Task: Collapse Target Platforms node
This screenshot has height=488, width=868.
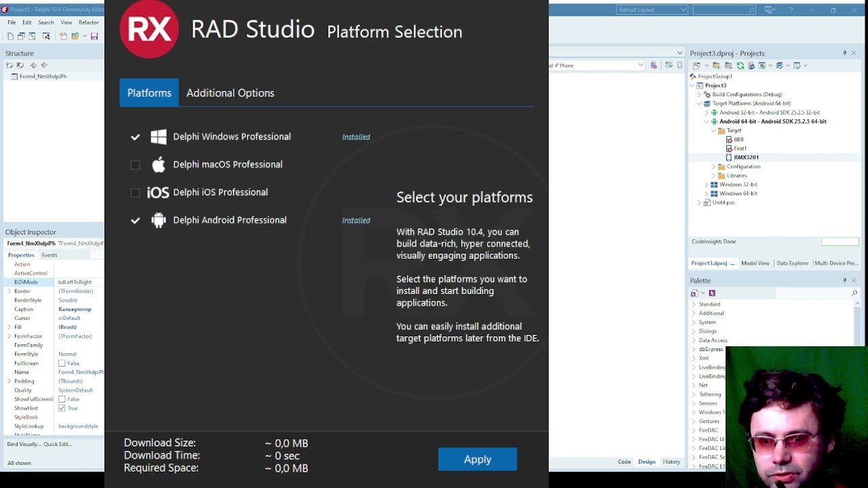Action: tap(699, 104)
